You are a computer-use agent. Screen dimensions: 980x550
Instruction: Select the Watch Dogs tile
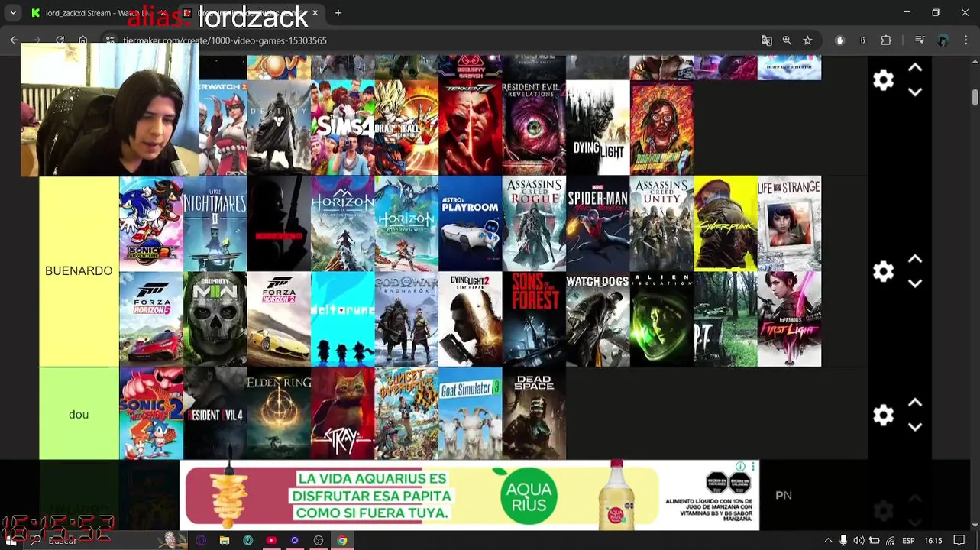597,319
